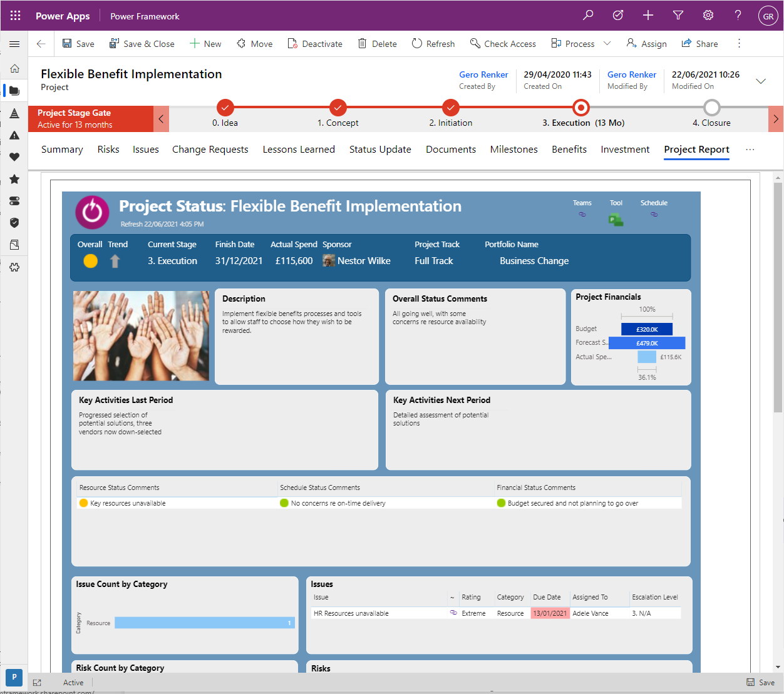Click the vertical ellipsis more commands

tap(739, 44)
